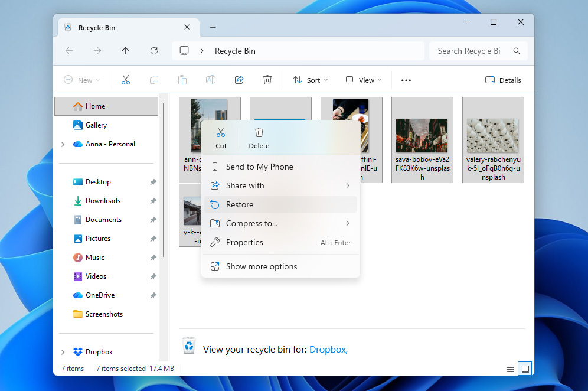Switch to compact list view in the status bar
The width and height of the screenshot is (588, 391).
[x=510, y=368]
